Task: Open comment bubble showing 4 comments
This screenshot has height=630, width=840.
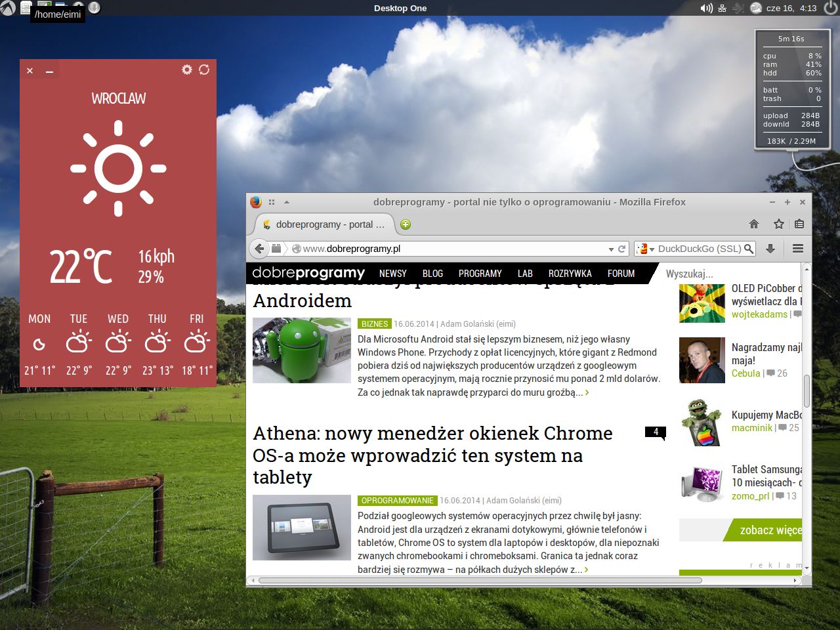Action: click(x=655, y=432)
